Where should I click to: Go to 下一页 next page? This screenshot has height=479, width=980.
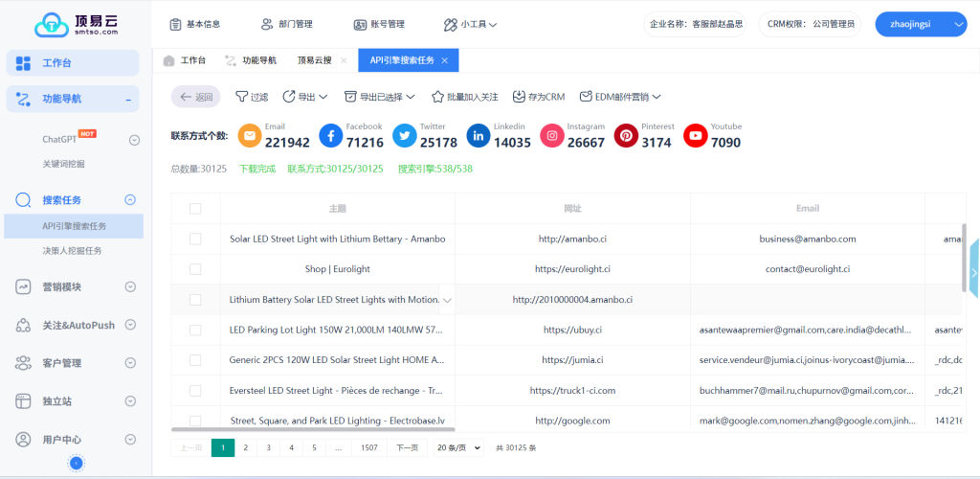pos(407,447)
